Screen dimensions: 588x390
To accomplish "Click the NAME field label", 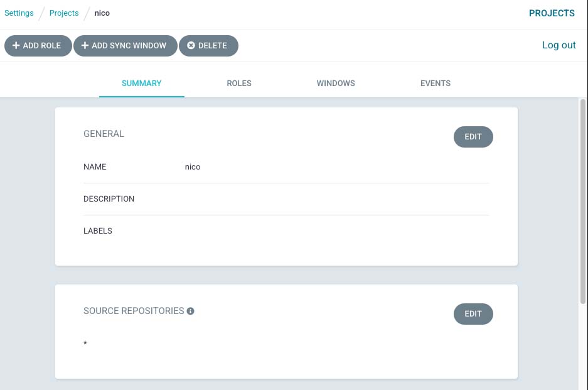I will click(95, 167).
